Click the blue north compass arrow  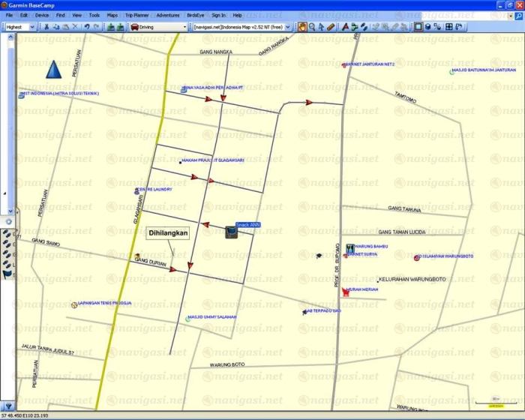(x=52, y=71)
